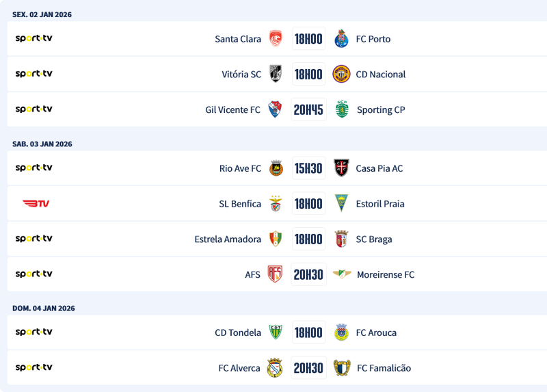Click the CD Nacional club crest
This screenshot has width=547, height=392.
pyautogui.click(x=342, y=75)
